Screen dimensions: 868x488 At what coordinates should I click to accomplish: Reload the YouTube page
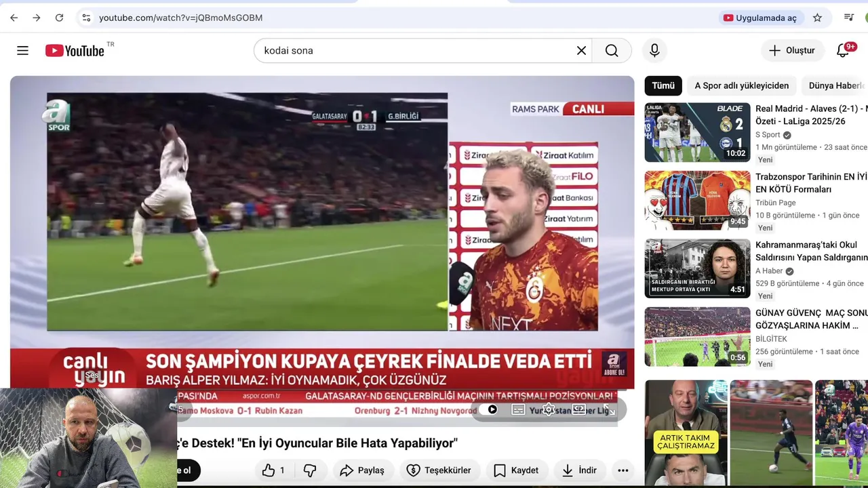pyautogui.click(x=59, y=18)
